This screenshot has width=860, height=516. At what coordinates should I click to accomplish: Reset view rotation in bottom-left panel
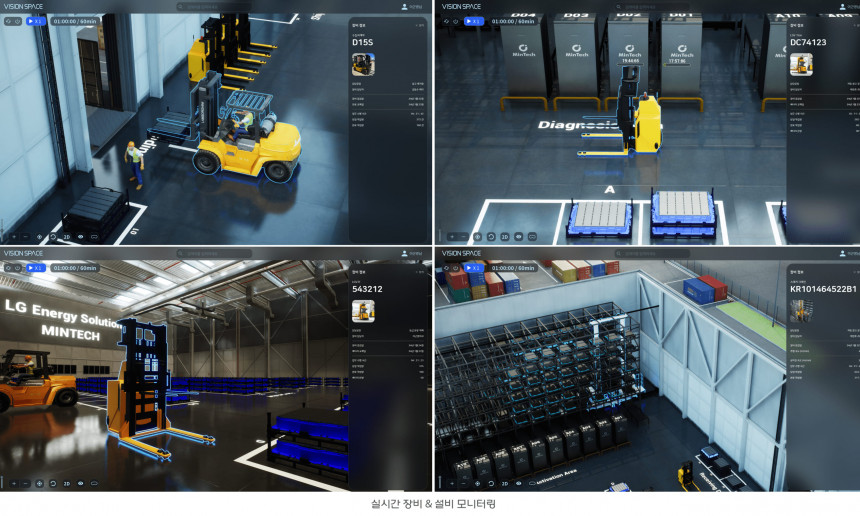(54, 483)
